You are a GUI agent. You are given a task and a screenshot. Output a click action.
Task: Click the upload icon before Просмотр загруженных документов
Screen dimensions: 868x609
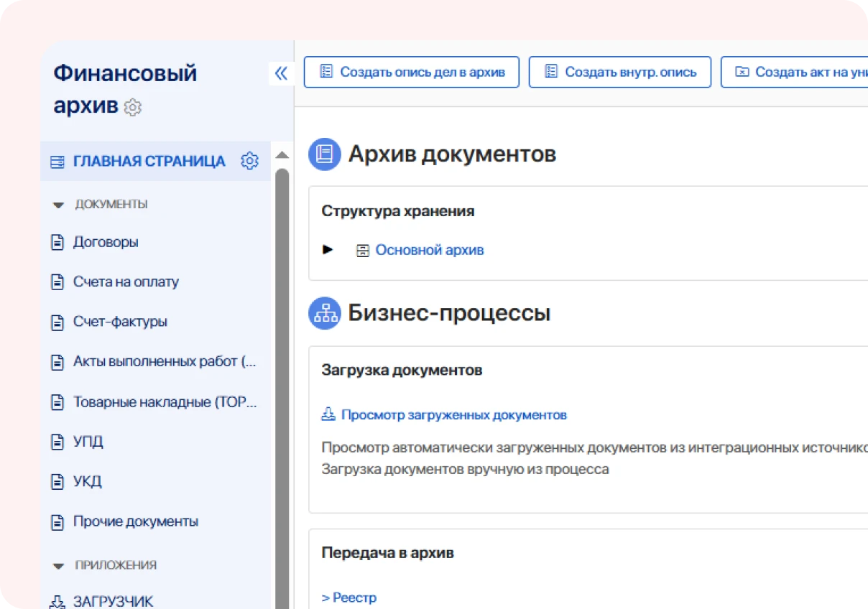click(329, 414)
